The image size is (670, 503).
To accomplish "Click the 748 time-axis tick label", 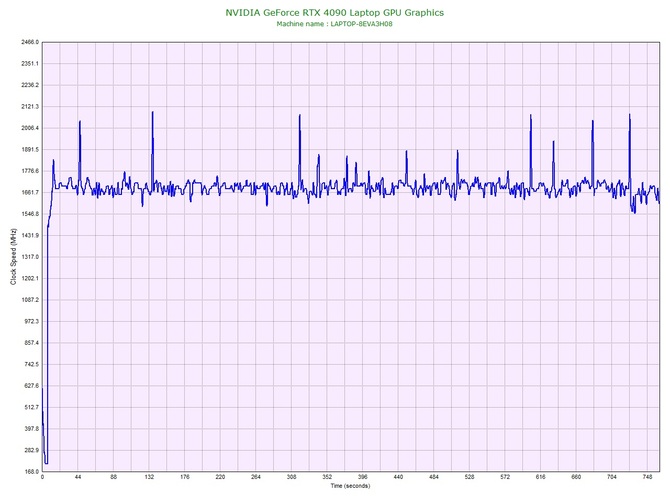I will pos(647,477).
